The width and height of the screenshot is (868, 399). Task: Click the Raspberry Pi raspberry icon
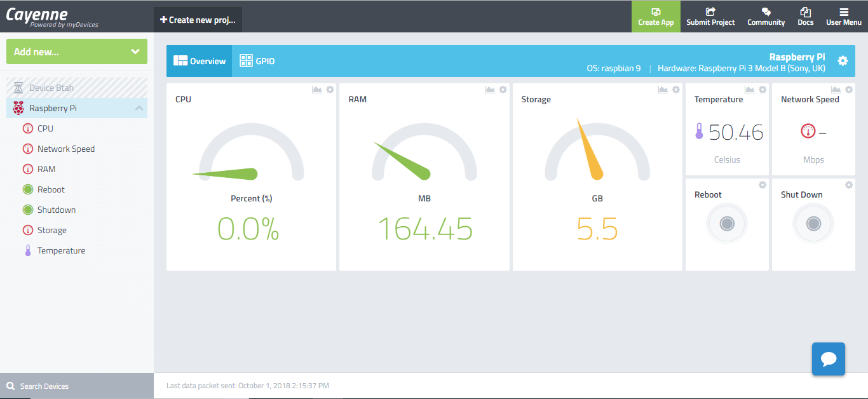[x=18, y=108]
